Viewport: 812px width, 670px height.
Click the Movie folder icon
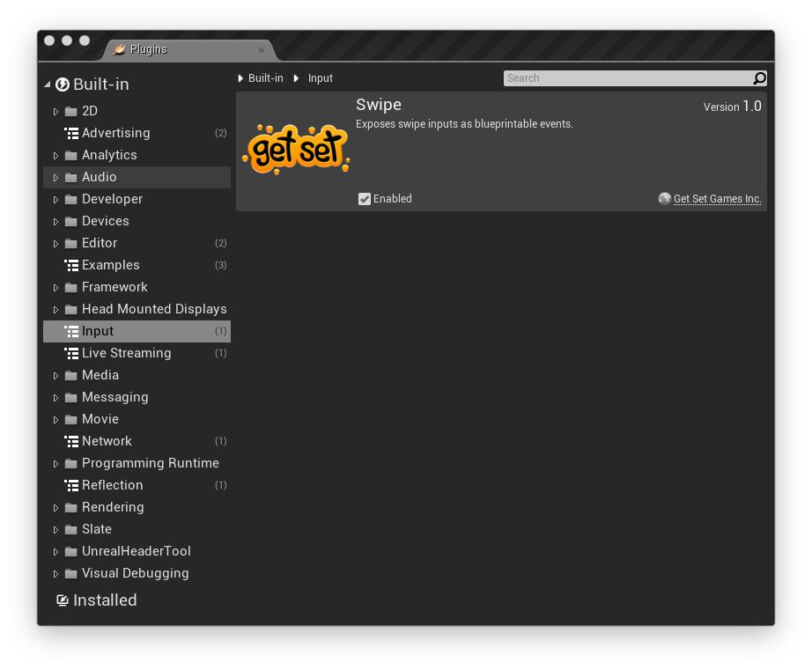(71, 419)
